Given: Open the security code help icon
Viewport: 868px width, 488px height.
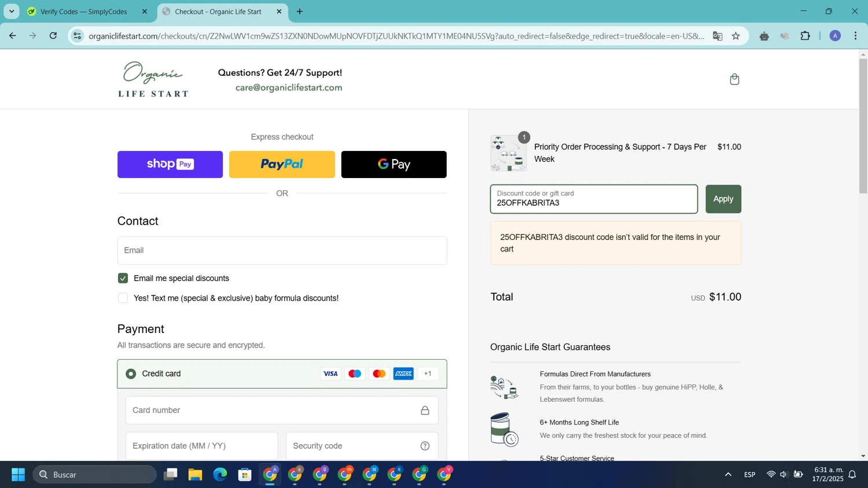Looking at the screenshot, I should click(x=425, y=446).
